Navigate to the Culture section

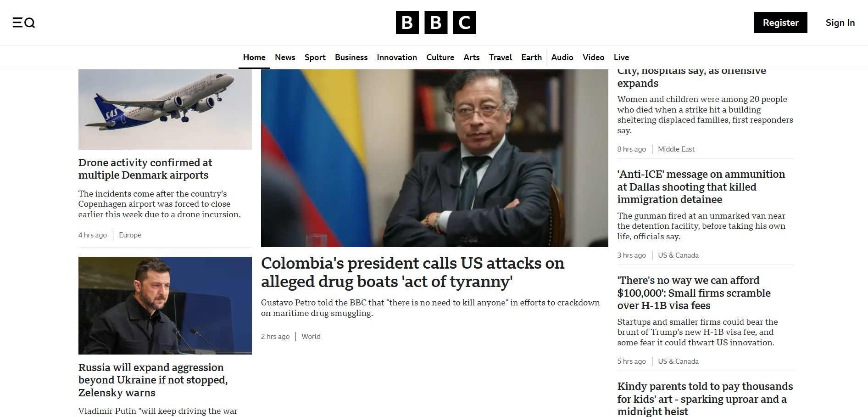(440, 57)
